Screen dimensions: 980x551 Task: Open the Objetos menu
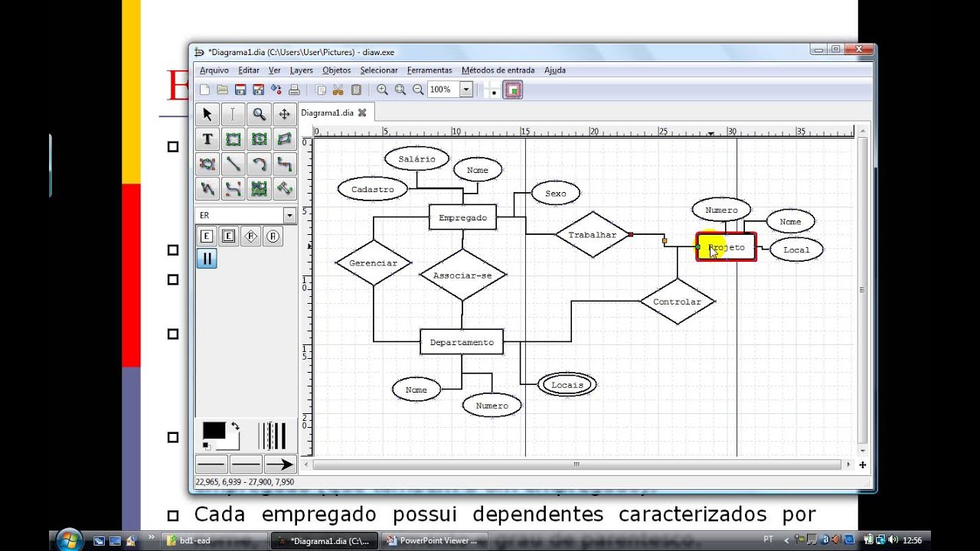[x=336, y=70]
